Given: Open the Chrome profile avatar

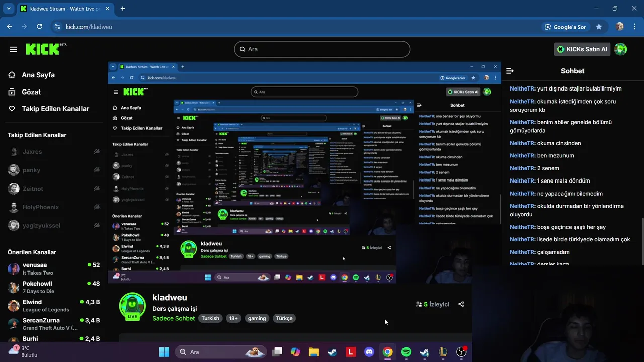Looking at the screenshot, I should click(620, 27).
